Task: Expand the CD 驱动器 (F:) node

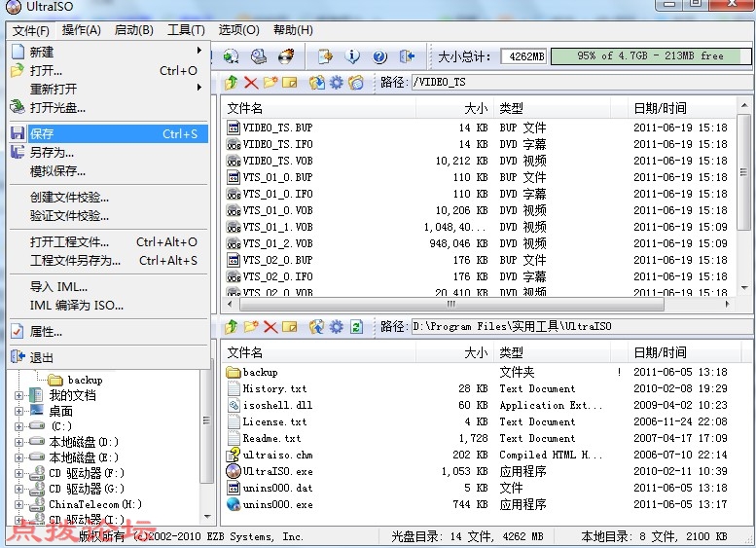Action: (x=18, y=473)
